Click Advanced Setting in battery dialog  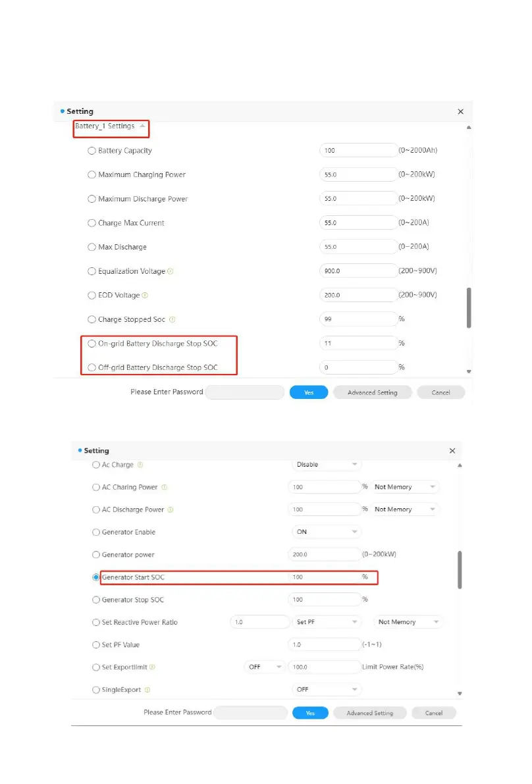372,392
